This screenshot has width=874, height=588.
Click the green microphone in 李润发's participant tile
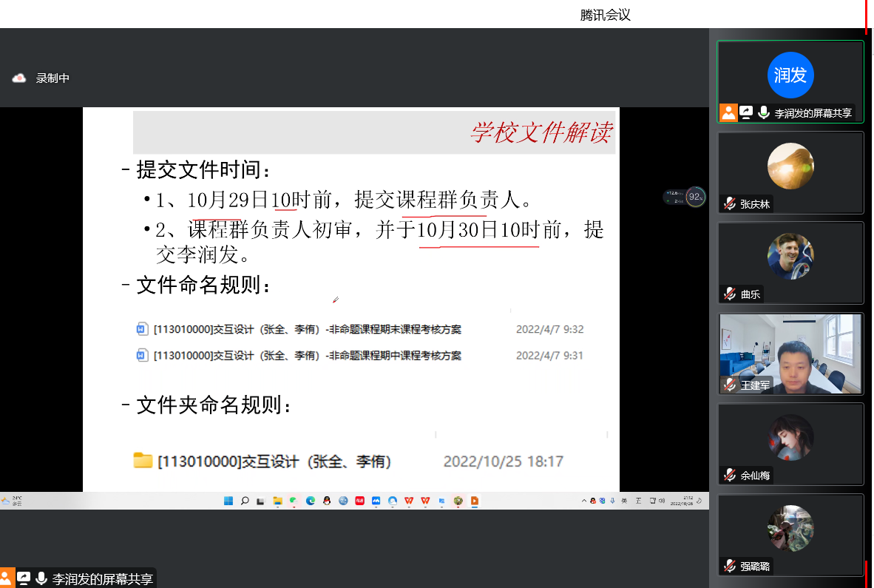pos(764,112)
